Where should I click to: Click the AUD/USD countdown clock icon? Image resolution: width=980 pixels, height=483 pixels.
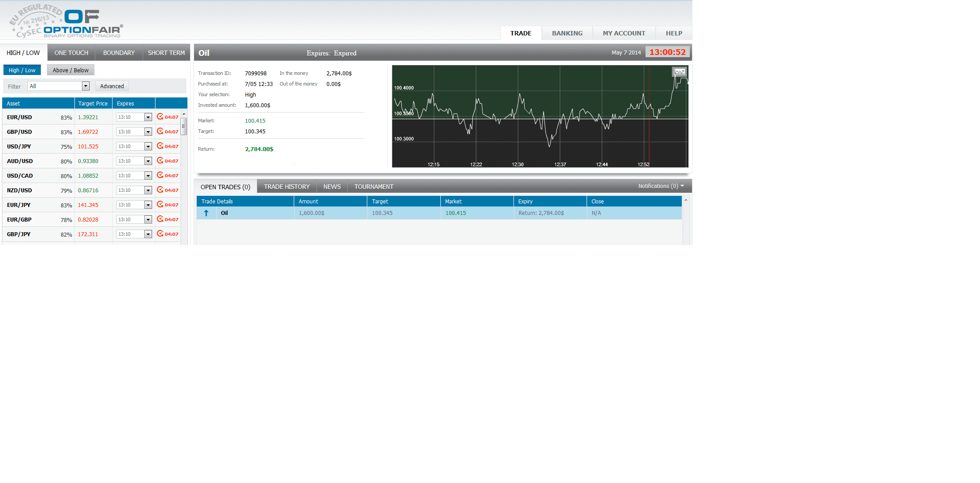pos(160,161)
